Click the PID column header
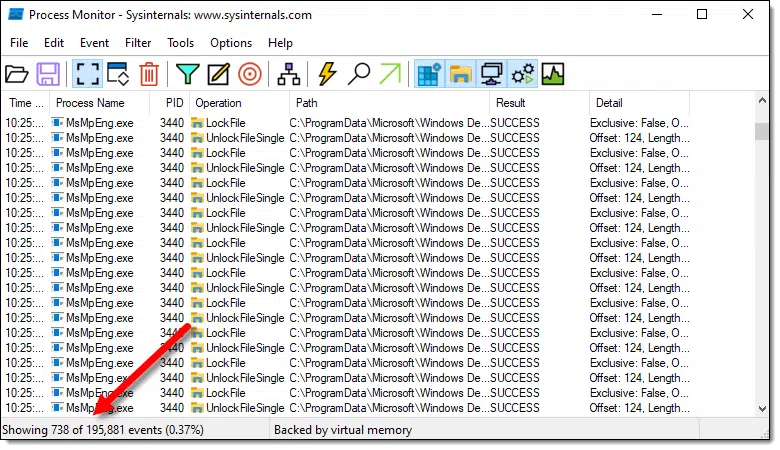 click(170, 103)
